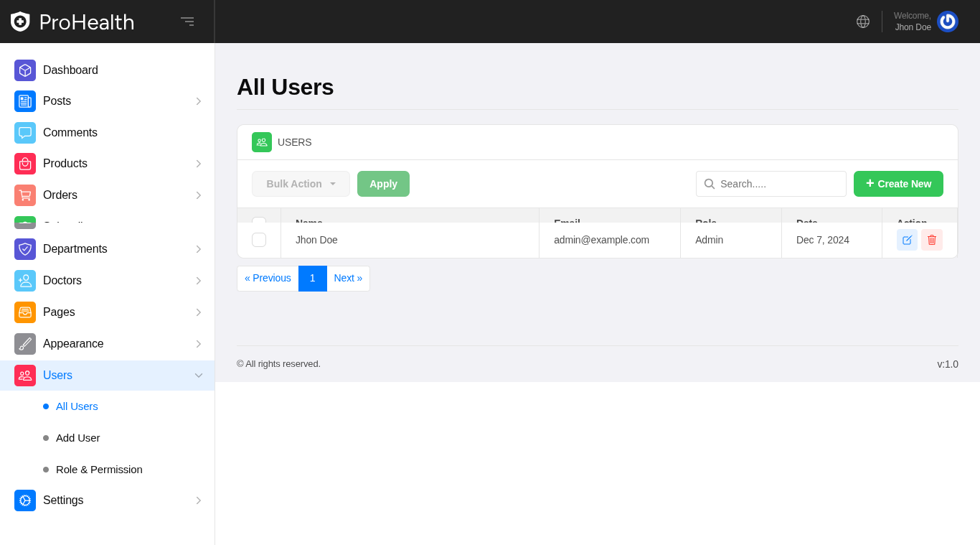
Task: Collapse sidebar using the hamburger menu icon
Action: pyautogui.click(x=187, y=22)
